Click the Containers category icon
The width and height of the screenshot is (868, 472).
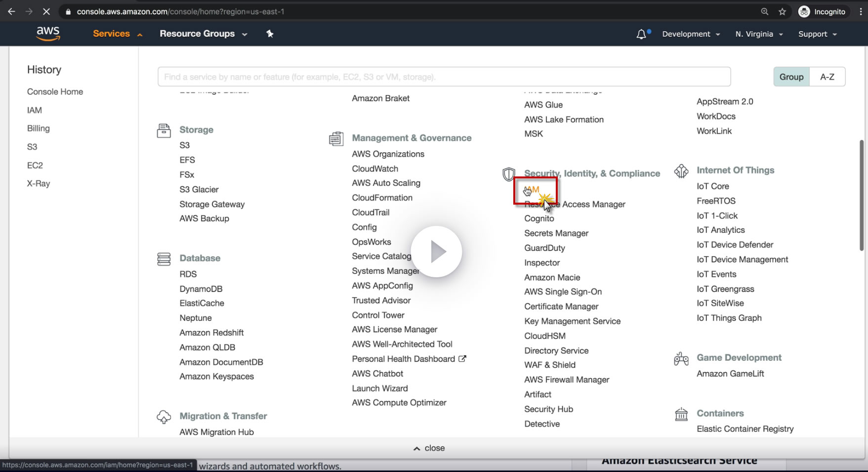coord(681,414)
